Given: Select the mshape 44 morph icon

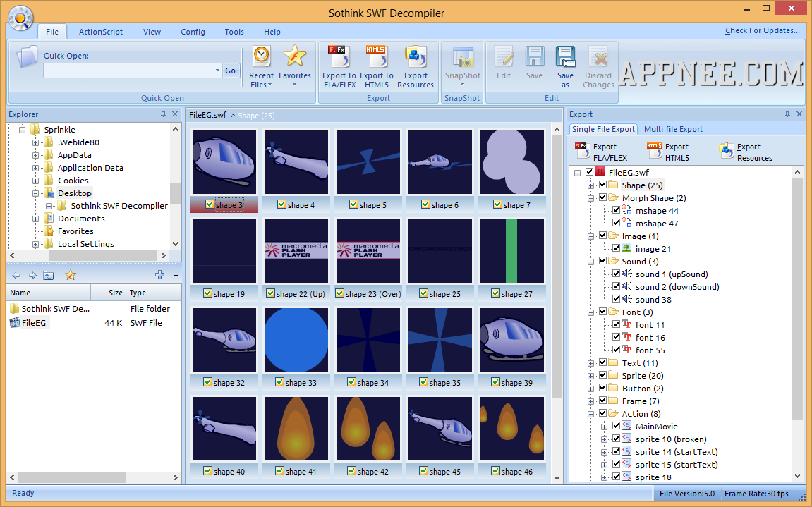Looking at the screenshot, I should [626, 210].
